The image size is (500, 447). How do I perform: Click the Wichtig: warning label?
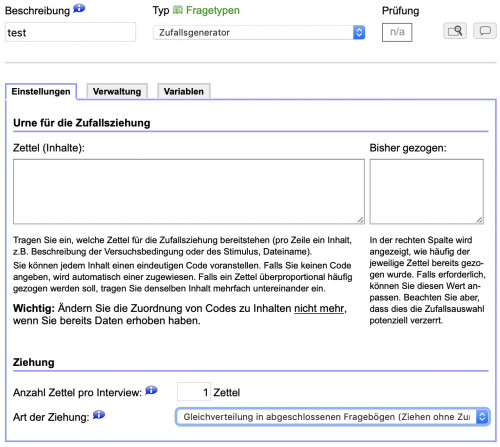tap(34, 308)
